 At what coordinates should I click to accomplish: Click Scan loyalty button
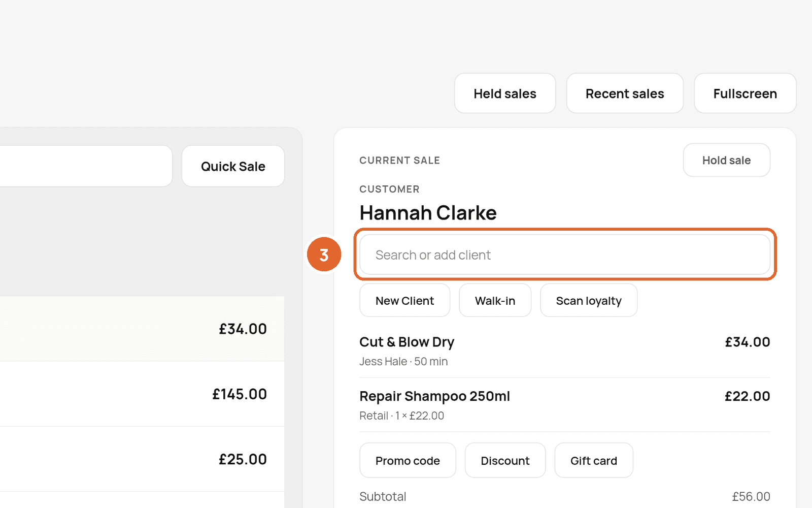[x=589, y=301]
